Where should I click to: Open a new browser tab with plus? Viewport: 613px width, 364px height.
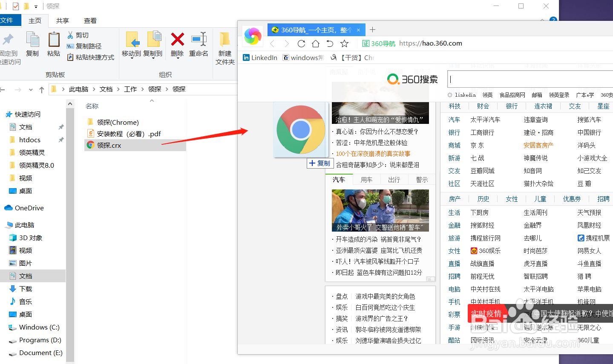pyautogui.click(x=372, y=29)
